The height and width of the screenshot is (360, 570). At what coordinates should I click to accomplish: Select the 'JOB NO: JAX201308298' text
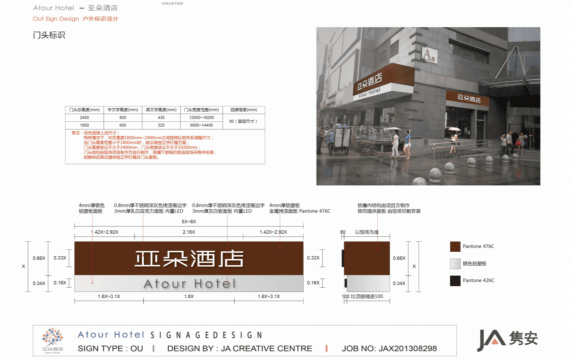389,348
